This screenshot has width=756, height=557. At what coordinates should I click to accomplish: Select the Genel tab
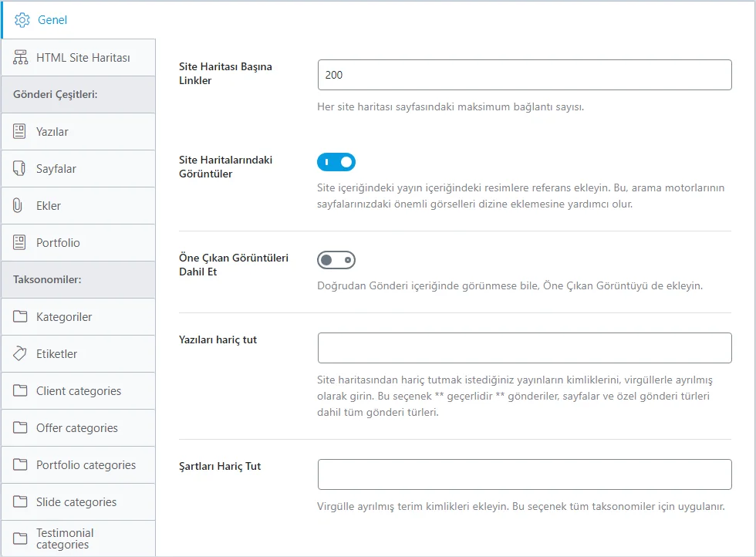(78, 20)
